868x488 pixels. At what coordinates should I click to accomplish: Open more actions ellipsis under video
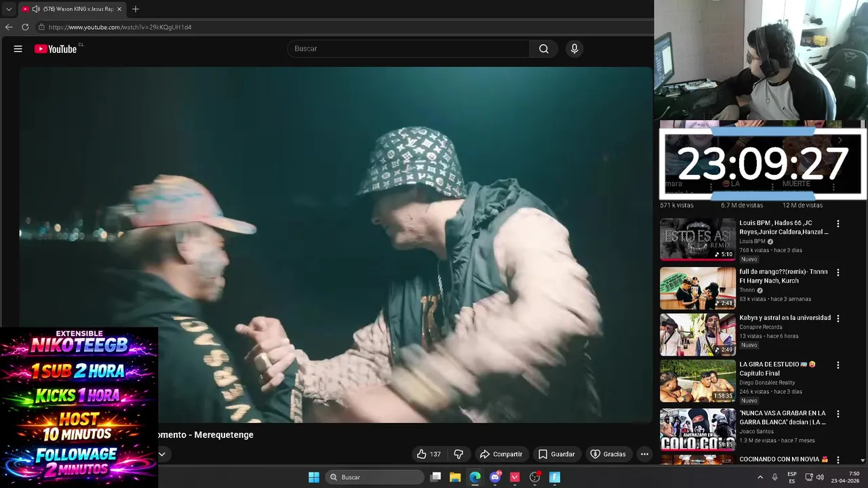click(645, 454)
